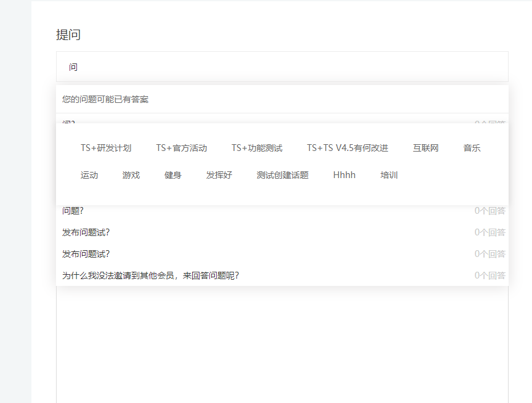Select the 音乐 topic
This screenshot has width=532, height=403.
click(x=472, y=148)
